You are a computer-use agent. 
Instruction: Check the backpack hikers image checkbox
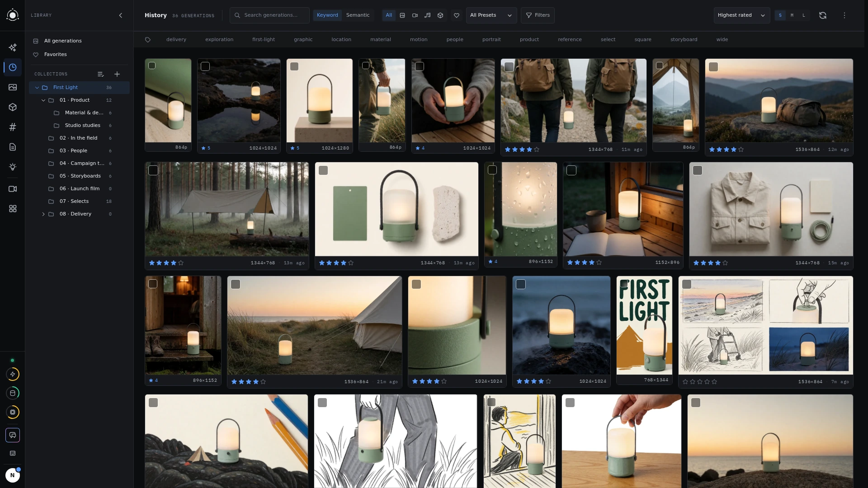(x=509, y=67)
